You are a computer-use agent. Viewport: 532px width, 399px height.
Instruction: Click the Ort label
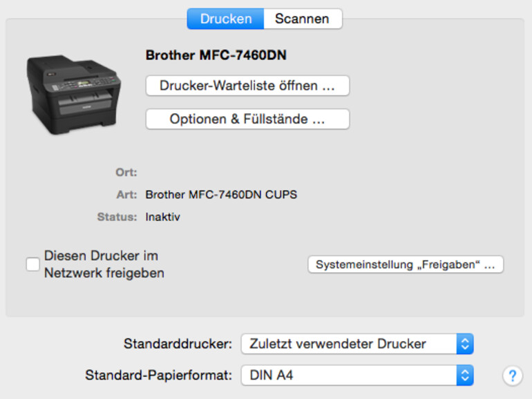tap(126, 173)
